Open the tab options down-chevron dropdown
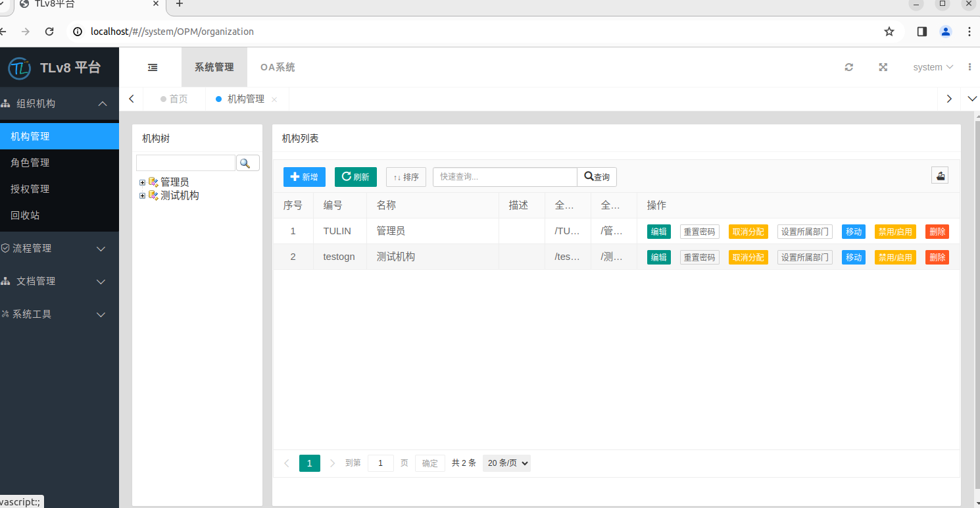Image resolution: width=980 pixels, height=508 pixels. coord(973,99)
